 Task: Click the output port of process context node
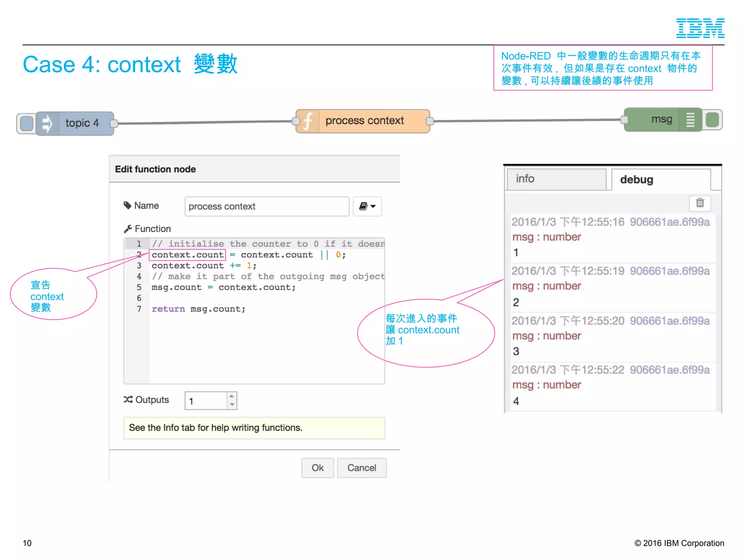(x=430, y=121)
